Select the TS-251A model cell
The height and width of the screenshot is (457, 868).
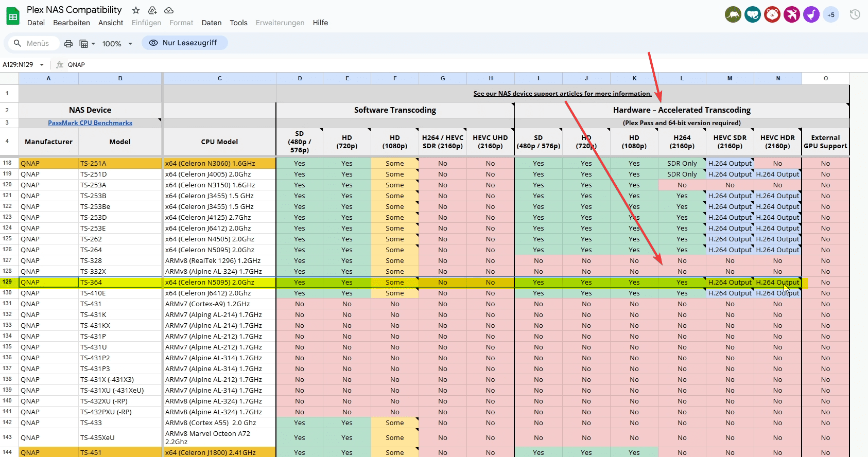pyautogui.click(x=120, y=164)
